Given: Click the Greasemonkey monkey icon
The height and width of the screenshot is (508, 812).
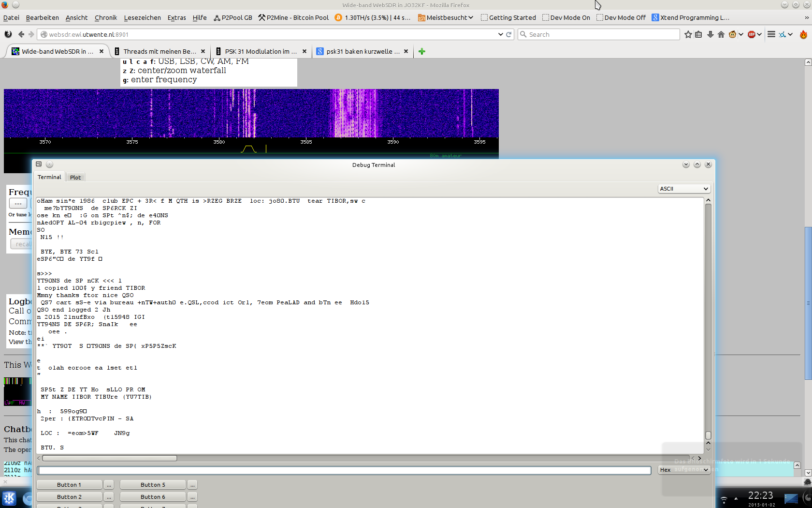Looking at the screenshot, I should [x=733, y=34].
